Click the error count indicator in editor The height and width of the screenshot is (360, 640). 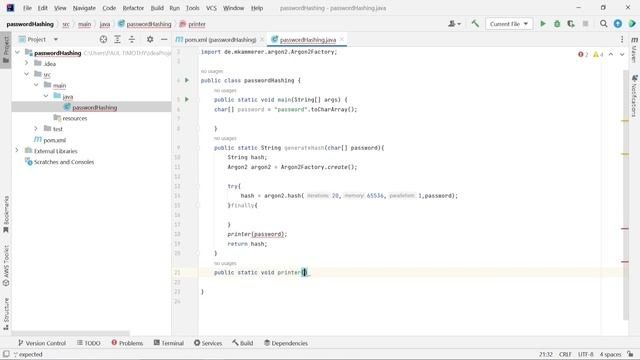click(583, 54)
